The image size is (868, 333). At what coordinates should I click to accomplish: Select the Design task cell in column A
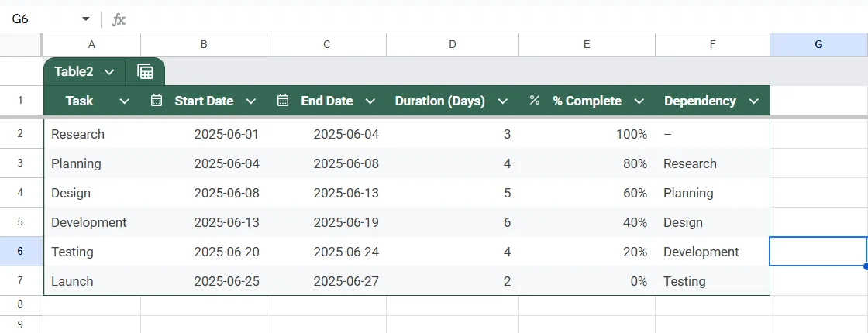pos(92,193)
